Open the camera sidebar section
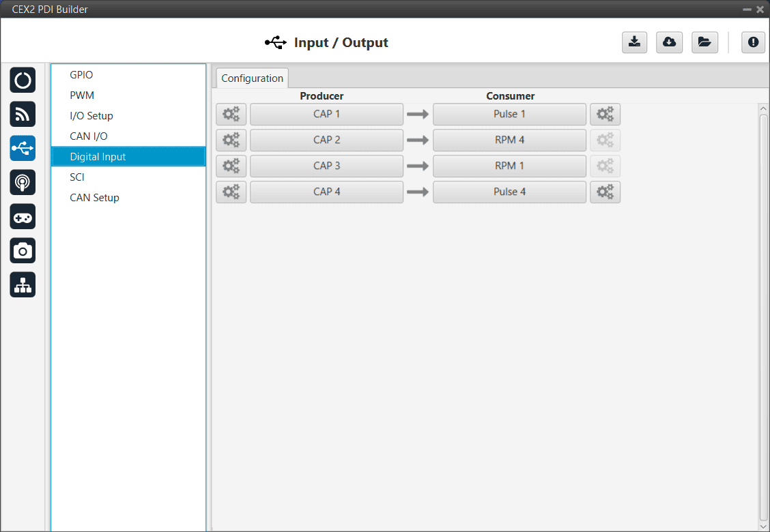Image resolution: width=770 pixels, height=532 pixels. click(x=23, y=251)
